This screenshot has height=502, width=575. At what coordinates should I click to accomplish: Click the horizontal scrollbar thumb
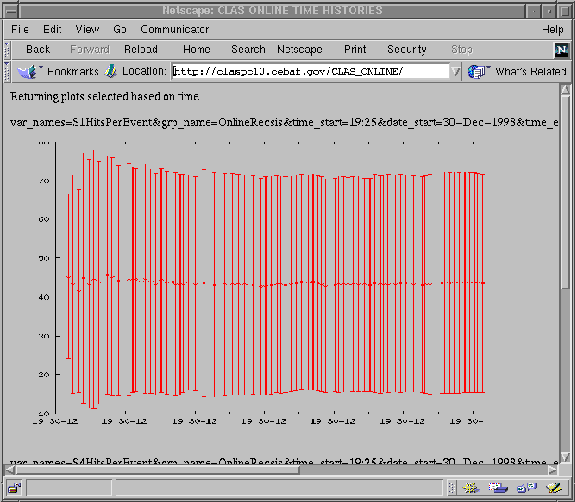[158, 470]
